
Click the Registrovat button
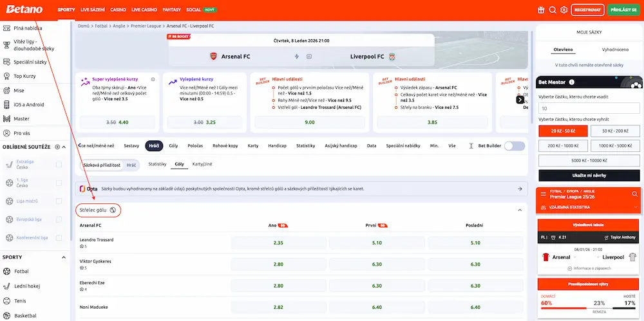(587, 10)
